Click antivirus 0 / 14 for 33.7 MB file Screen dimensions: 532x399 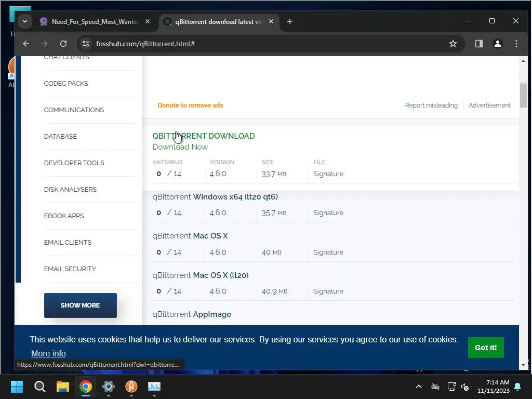[x=169, y=174]
